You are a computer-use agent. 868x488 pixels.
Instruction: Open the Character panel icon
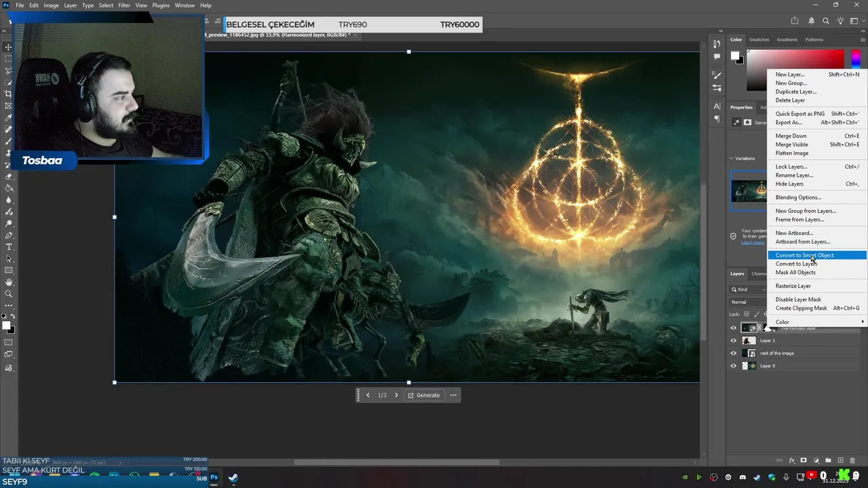click(x=717, y=106)
